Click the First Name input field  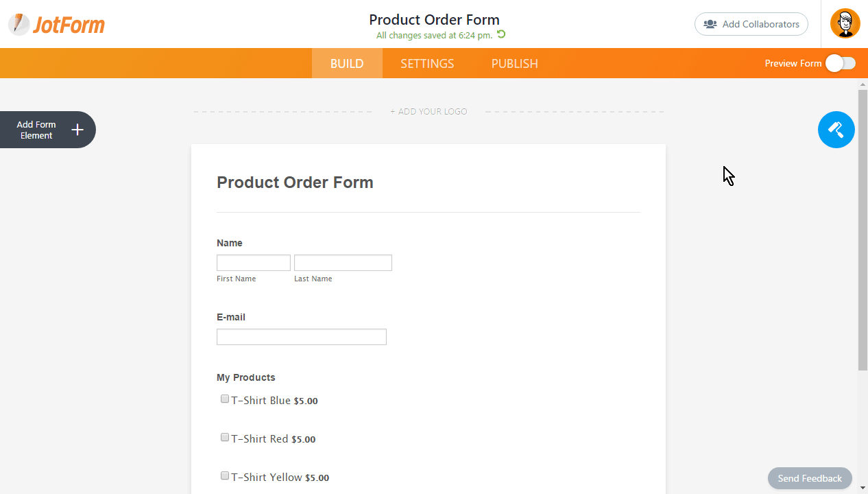tap(254, 263)
